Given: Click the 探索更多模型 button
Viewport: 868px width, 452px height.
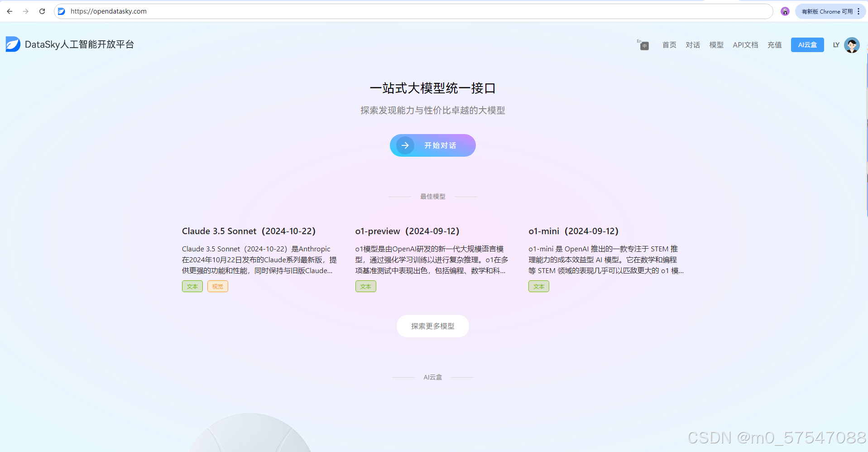Looking at the screenshot, I should tap(433, 326).
